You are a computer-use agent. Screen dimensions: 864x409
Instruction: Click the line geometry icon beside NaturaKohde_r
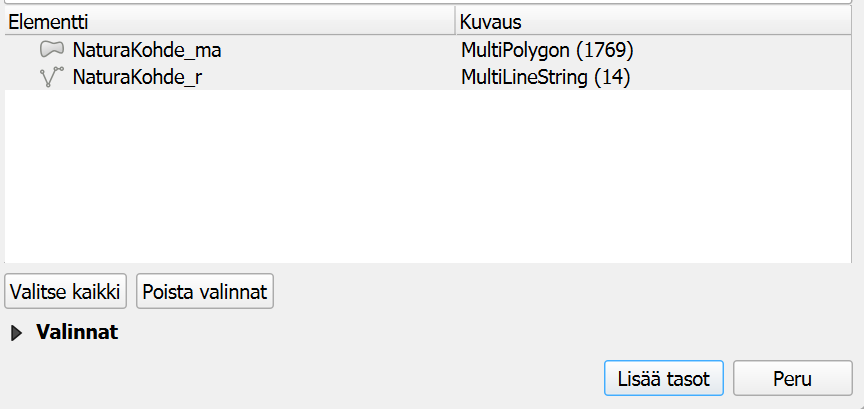[52, 77]
